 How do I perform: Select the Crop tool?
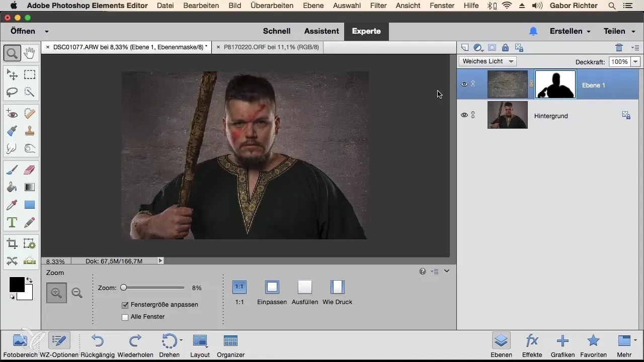[12, 244]
